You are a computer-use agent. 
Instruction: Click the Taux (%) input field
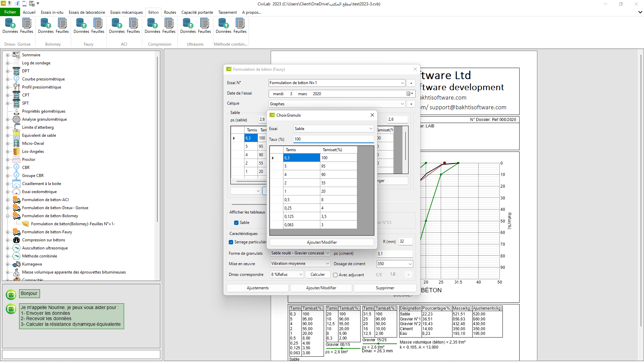pos(334,139)
